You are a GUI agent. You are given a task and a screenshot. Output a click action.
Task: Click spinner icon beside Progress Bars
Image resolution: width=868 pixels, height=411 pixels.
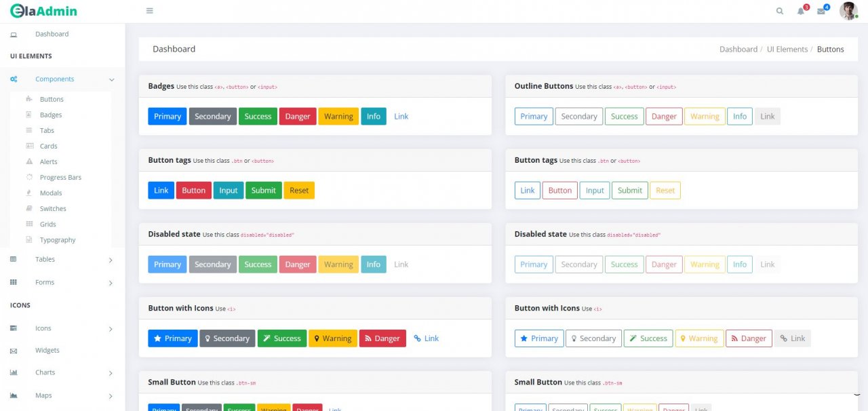click(x=29, y=177)
